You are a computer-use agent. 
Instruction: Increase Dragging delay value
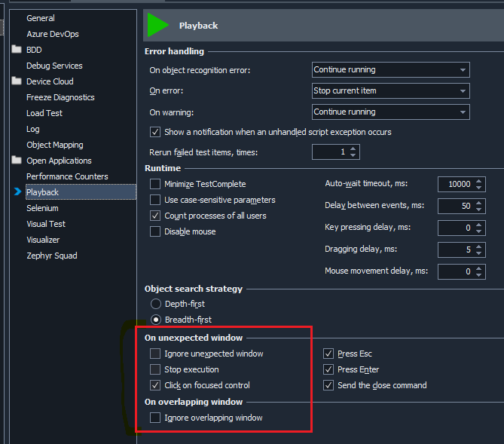click(x=479, y=246)
